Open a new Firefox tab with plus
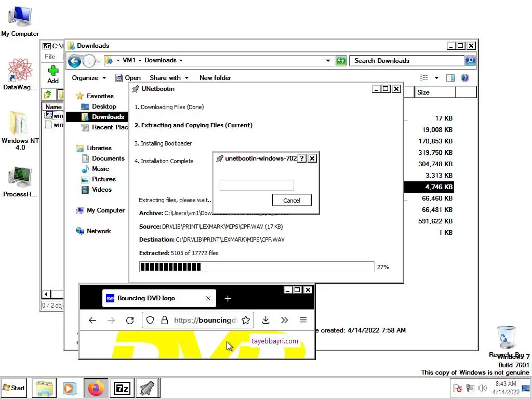 coord(228,299)
